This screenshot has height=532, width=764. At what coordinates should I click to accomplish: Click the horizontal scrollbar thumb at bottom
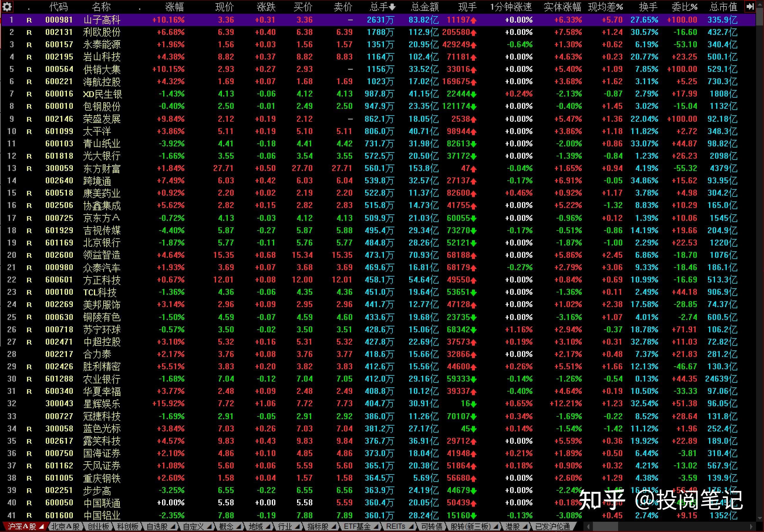[x=606, y=527]
